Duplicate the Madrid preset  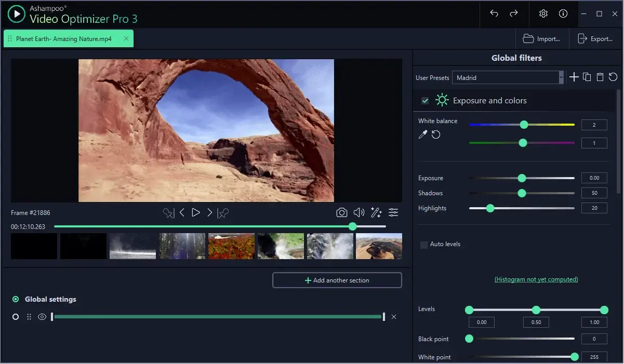[x=587, y=77]
